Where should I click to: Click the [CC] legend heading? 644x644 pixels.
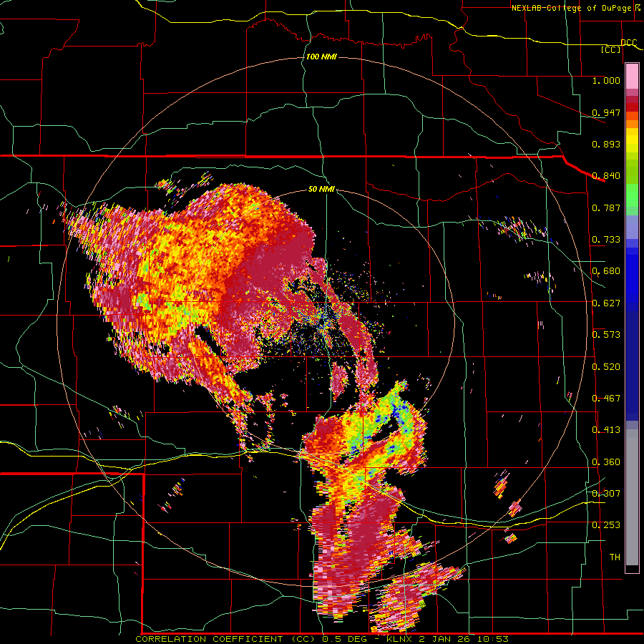point(611,49)
